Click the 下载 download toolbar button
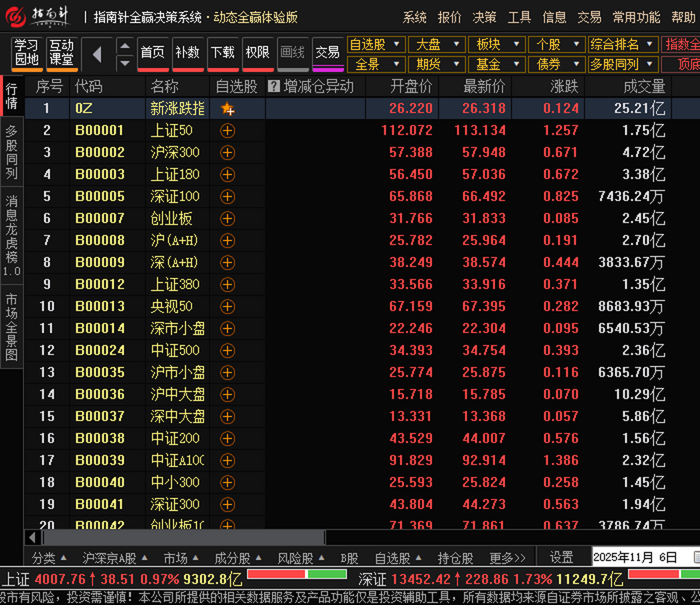The height and width of the screenshot is (605, 700). (223, 53)
